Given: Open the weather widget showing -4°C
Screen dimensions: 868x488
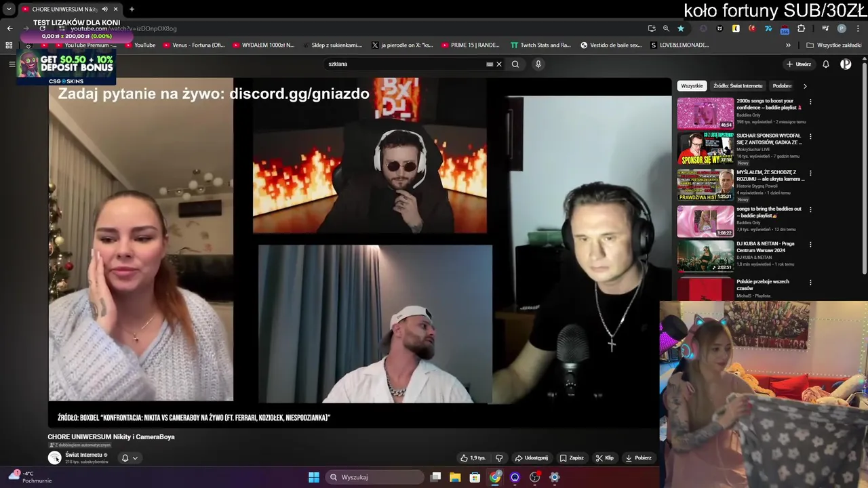Looking at the screenshot, I should (29, 476).
